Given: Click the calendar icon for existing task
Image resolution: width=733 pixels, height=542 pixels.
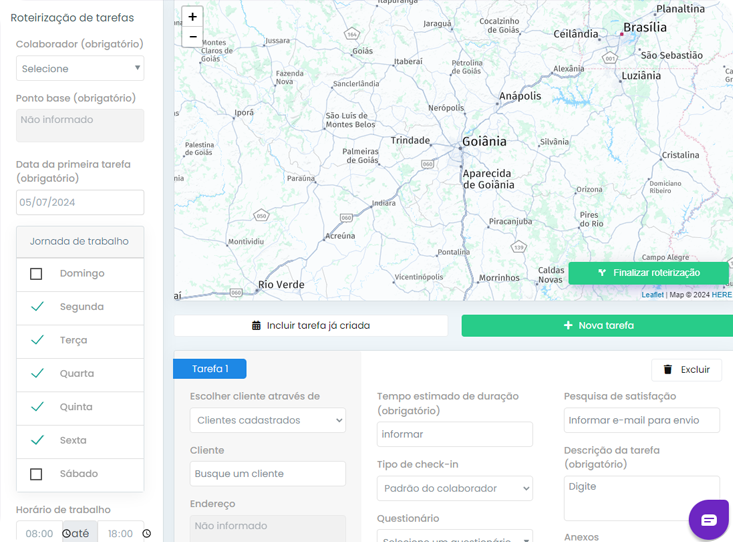Looking at the screenshot, I should coord(256,326).
